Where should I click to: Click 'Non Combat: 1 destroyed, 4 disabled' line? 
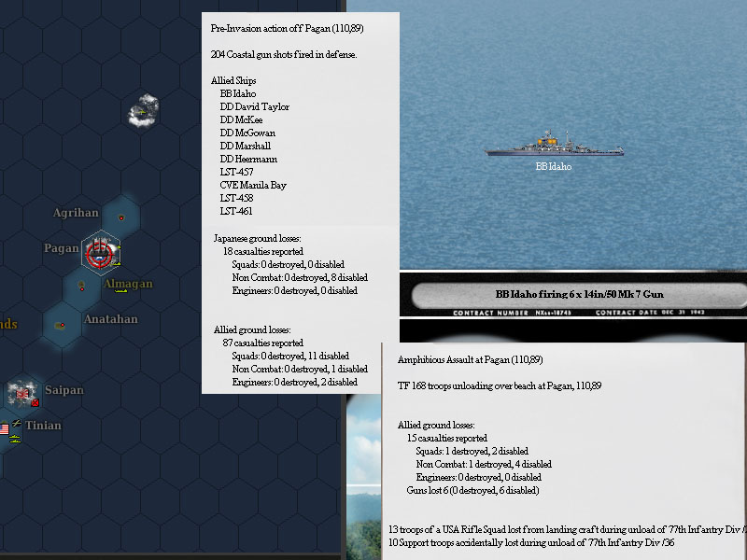pos(484,464)
